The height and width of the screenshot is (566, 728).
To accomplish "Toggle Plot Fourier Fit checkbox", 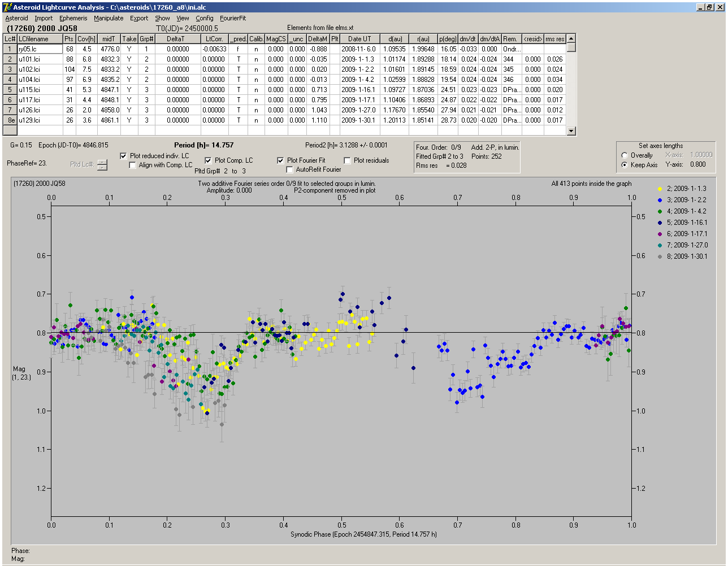I will [x=280, y=160].
